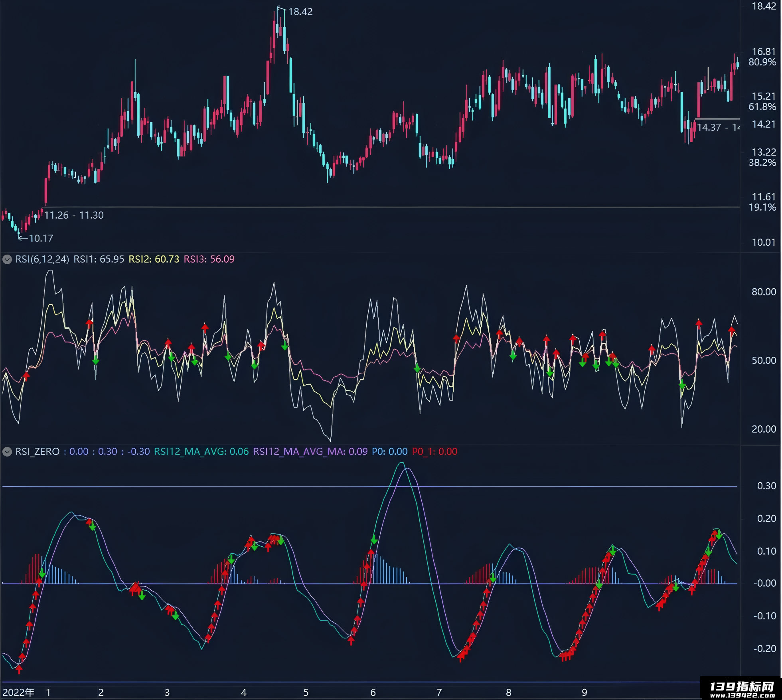Click the pink RSI3: 56.09 label

(209, 259)
